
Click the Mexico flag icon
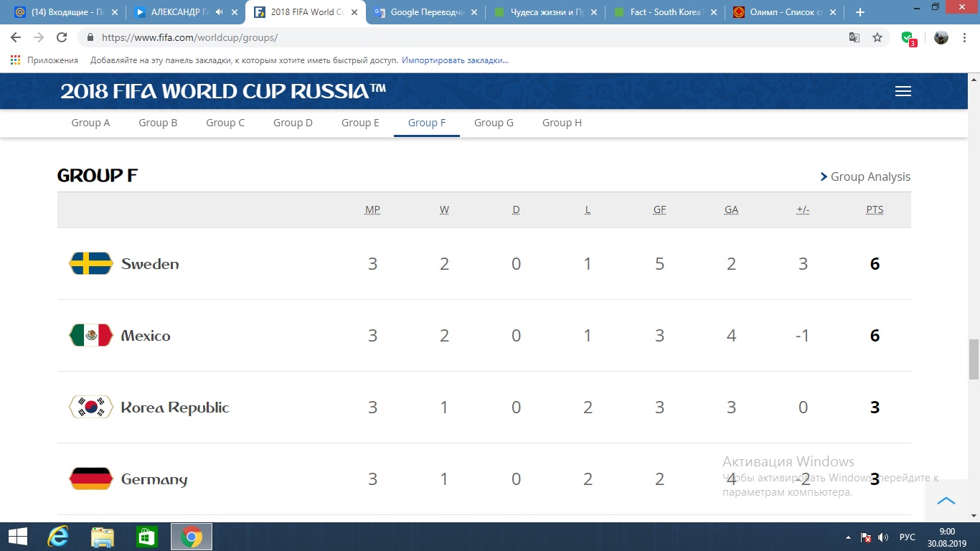click(91, 335)
